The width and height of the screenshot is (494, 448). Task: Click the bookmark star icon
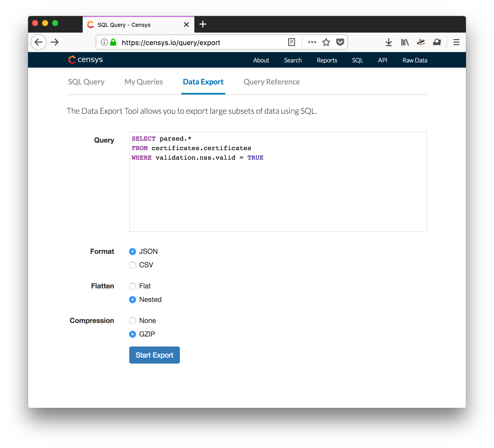(326, 42)
